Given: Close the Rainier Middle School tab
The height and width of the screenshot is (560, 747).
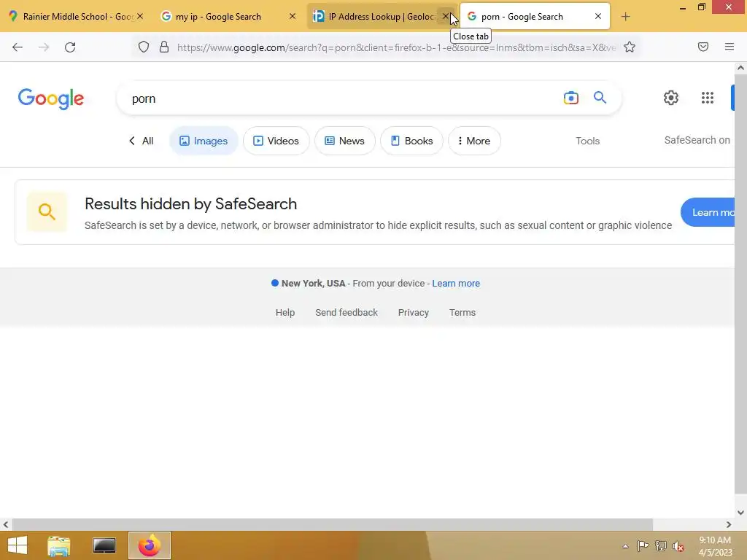Looking at the screenshot, I should pyautogui.click(x=140, y=16).
